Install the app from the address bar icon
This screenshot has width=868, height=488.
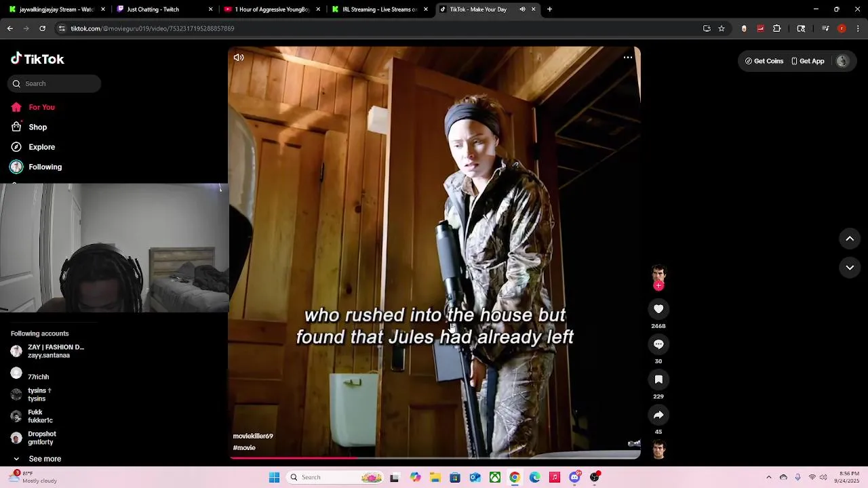pos(707,28)
